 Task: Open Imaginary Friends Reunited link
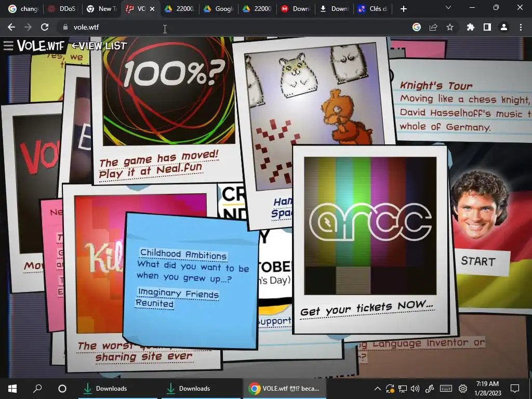tap(177, 298)
